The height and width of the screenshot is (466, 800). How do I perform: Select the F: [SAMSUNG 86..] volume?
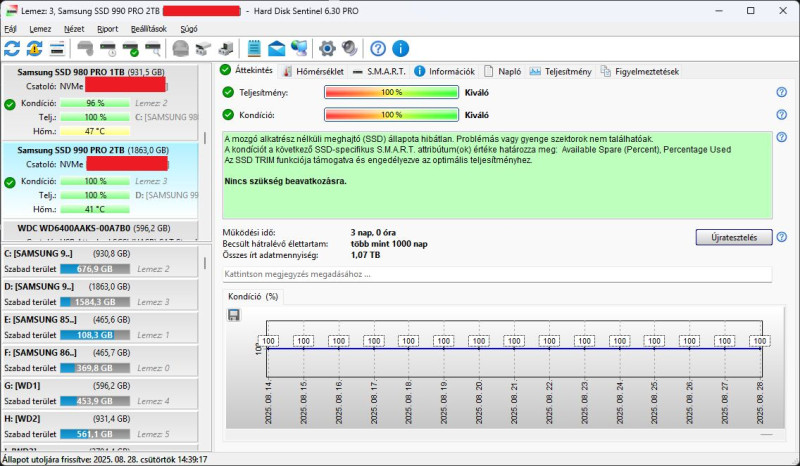[100, 360]
